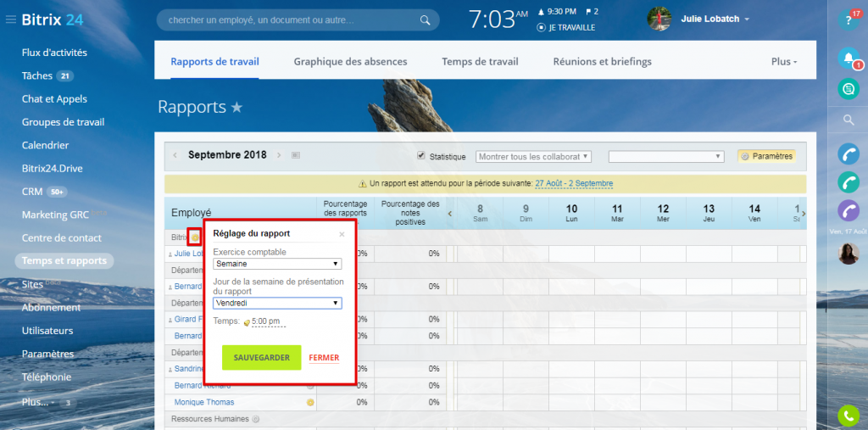Open Centre de contact in the sidebar
This screenshot has height=430, width=868.
[x=61, y=237]
